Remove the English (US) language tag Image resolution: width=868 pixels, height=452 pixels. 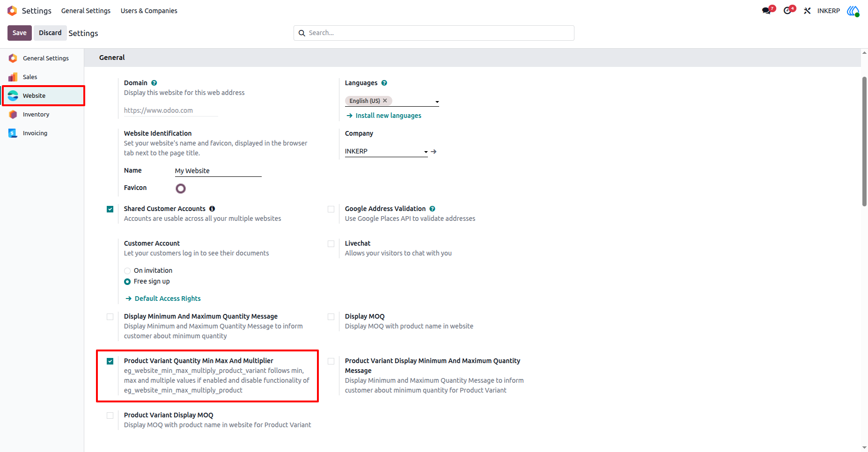(x=385, y=101)
